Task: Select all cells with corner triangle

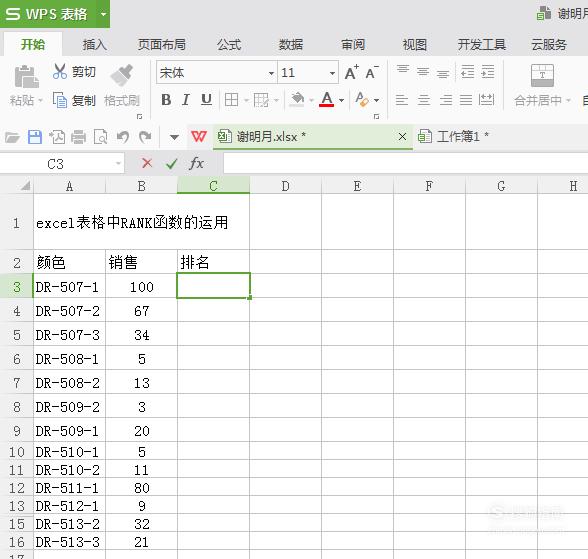Action: pos(25,186)
